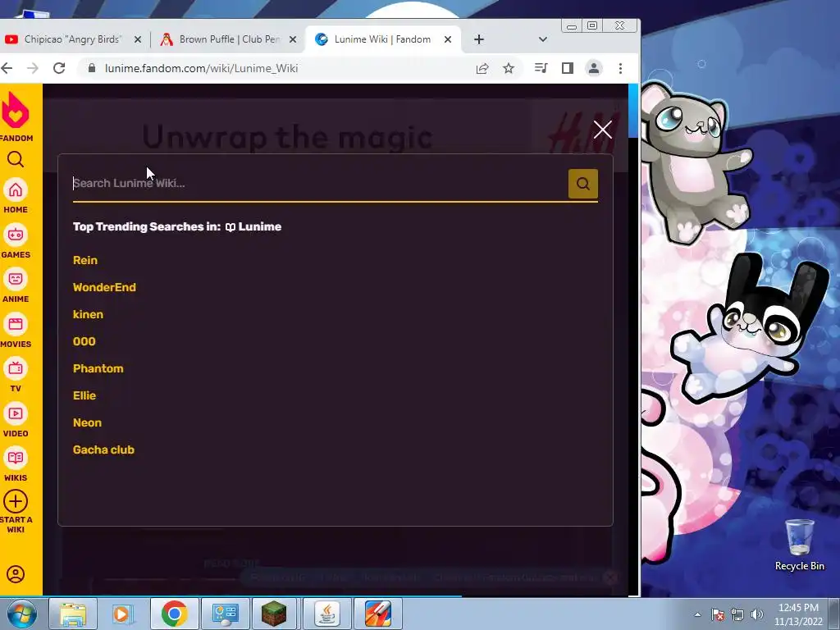
Task: Bookmark this page with star icon
Action: [x=509, y=68]
